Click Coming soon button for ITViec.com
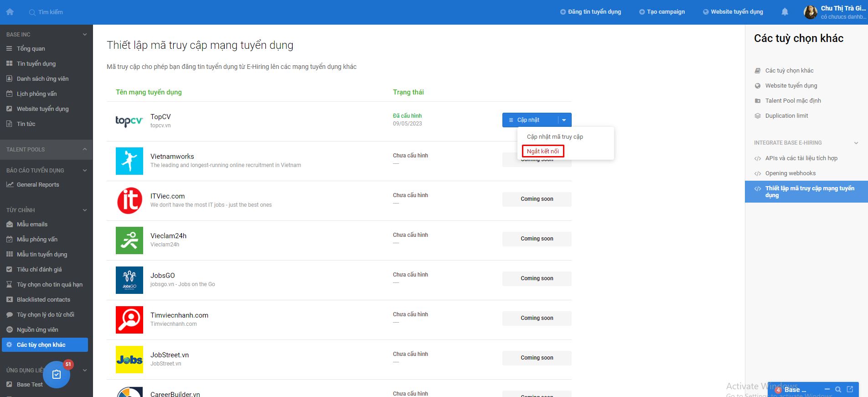 (x=537, y=199)
